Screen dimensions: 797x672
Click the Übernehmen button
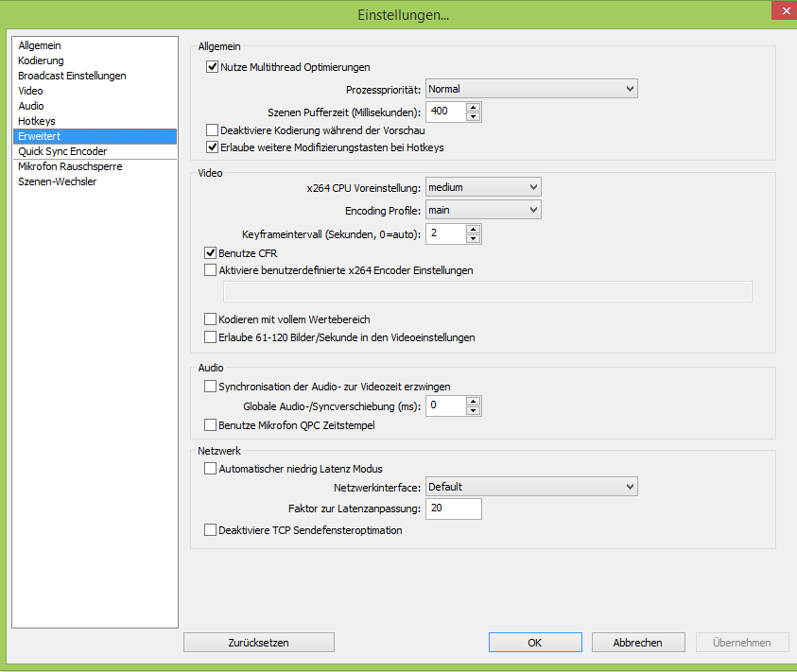click(742, 643)
